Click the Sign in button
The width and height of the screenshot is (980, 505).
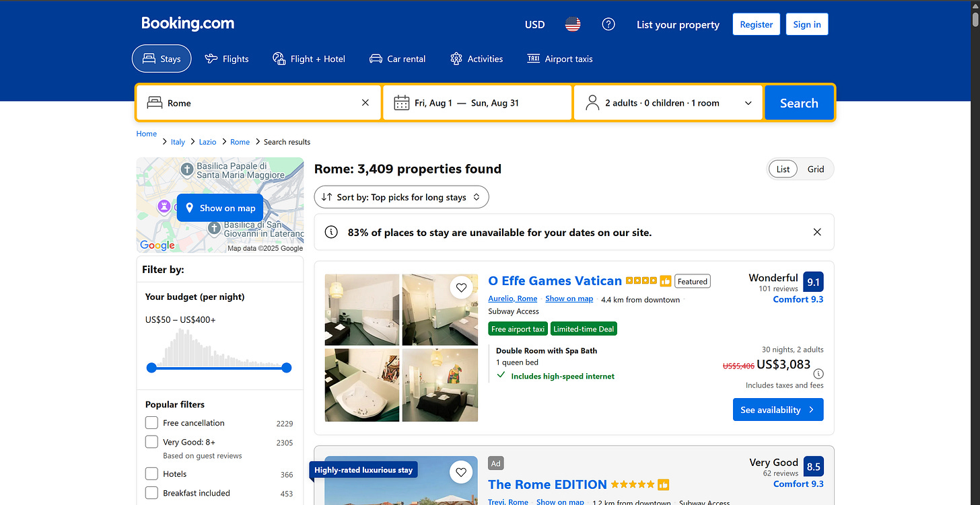(x=807, y=24)
